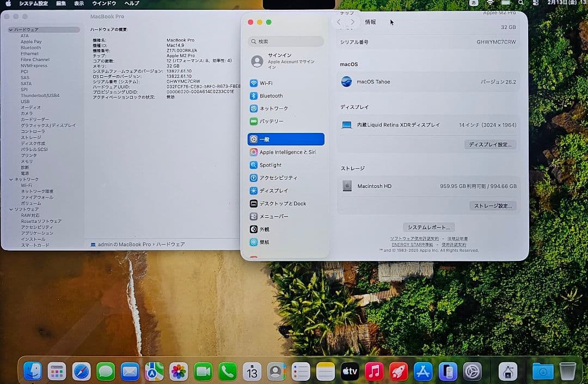
Task: Open Downloads folder in the Dock
Action: coord(543,371)
